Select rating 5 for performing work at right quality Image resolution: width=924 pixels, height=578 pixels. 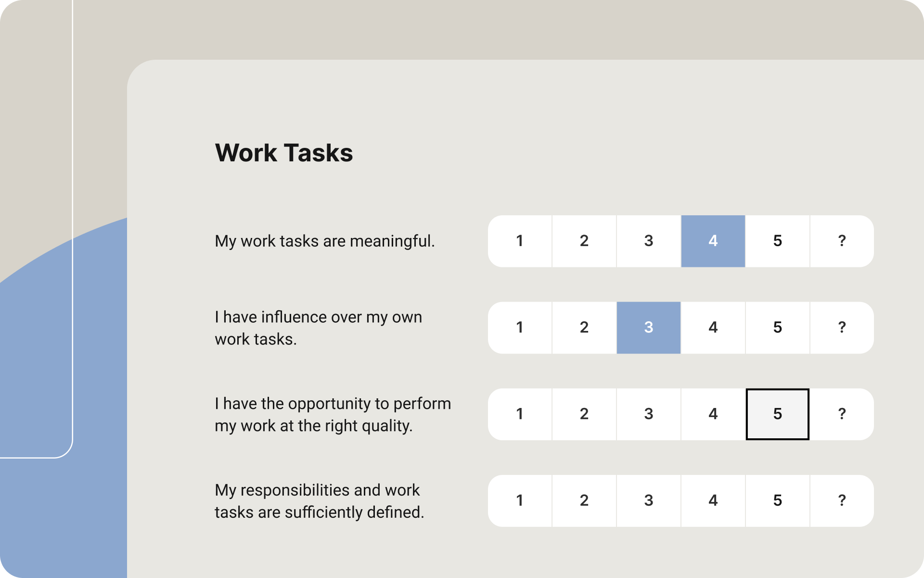click(x=777, y=414)
